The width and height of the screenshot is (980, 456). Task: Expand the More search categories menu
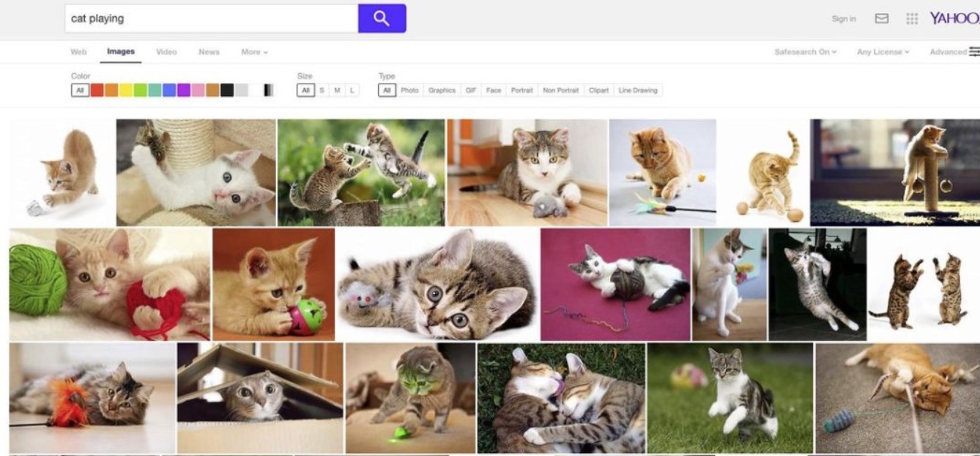(254, 52)
